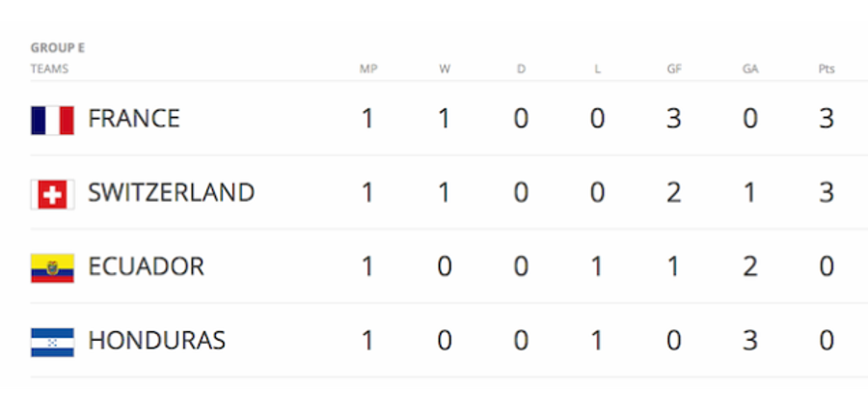The image size is (868, 418).
Task: Open the ECUADOR team link
Action: tap(147, 266)
